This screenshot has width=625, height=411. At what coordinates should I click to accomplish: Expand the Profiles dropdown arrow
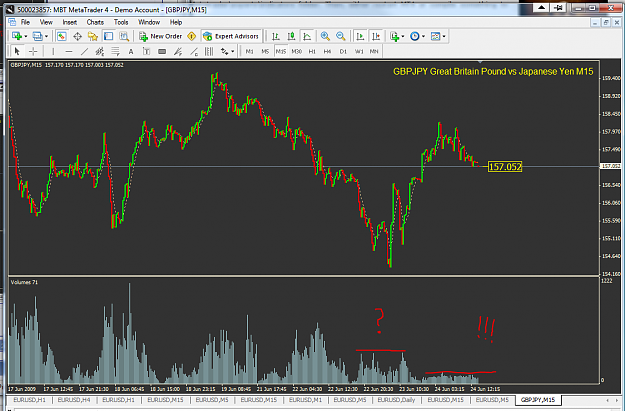click(46, 37)
